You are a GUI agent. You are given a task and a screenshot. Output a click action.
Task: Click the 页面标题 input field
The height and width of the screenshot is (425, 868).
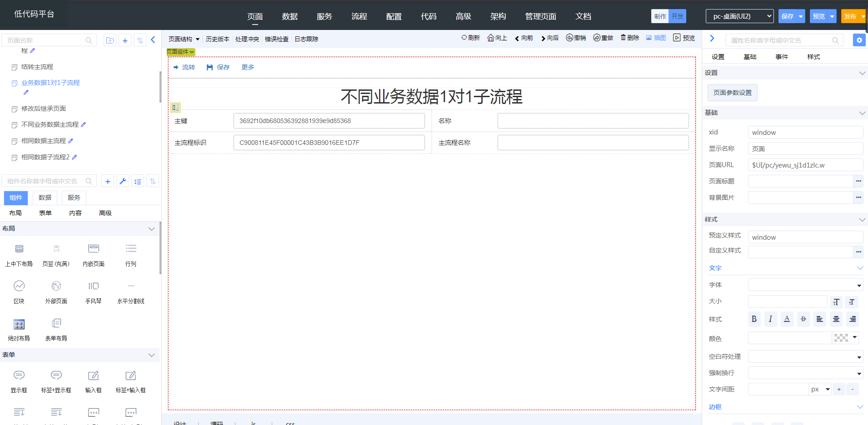tap(800, 181)
